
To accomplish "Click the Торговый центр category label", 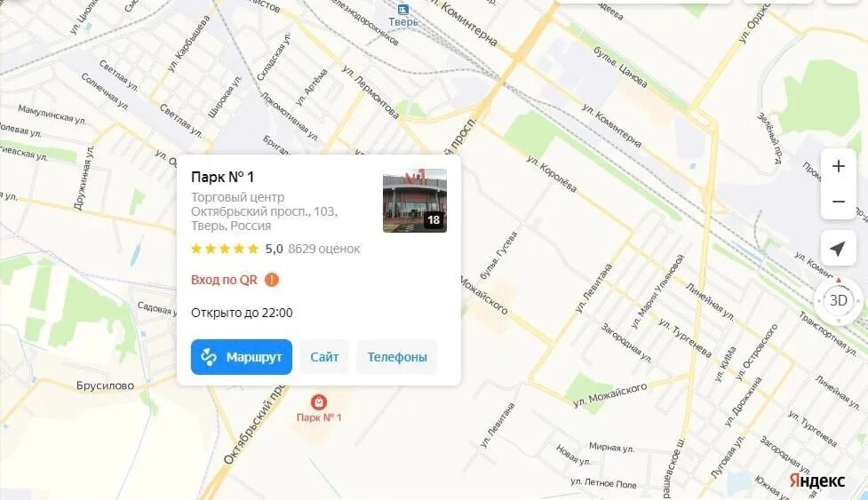I will (x=237, y=197).
